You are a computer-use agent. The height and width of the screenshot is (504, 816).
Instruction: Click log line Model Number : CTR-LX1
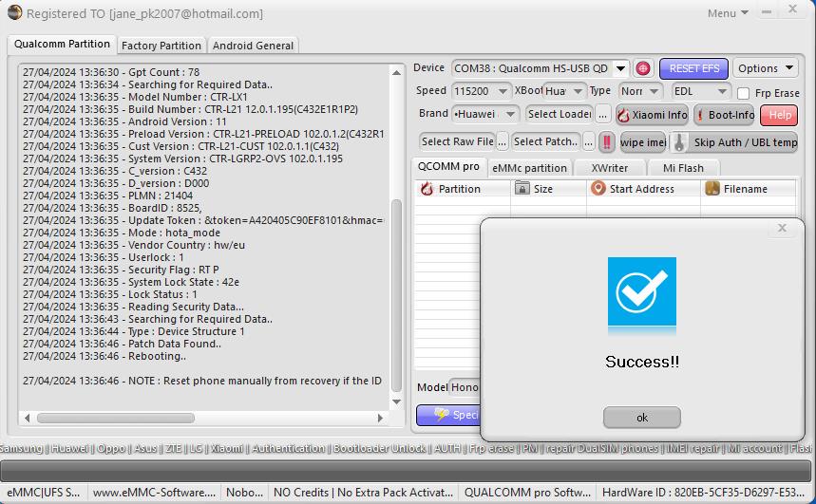[135, 97]
